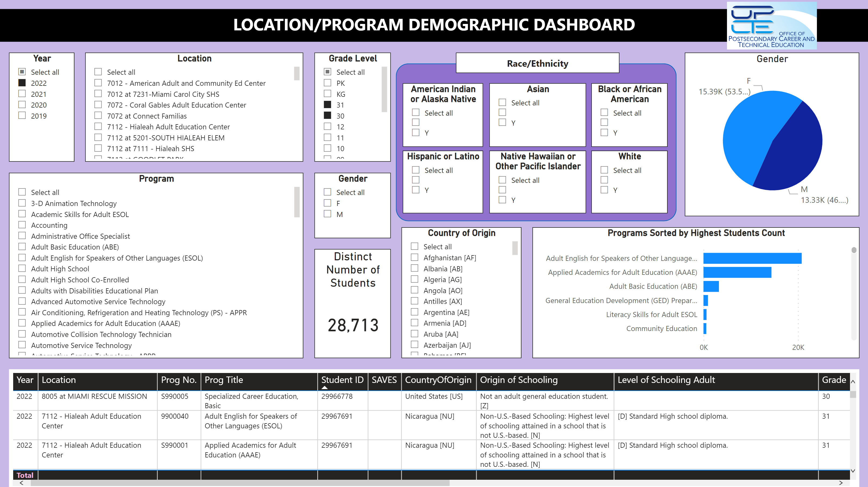Filter gender slicer to M
The height and width of the screenshot is (487, 868).
(x=327, y=214)
